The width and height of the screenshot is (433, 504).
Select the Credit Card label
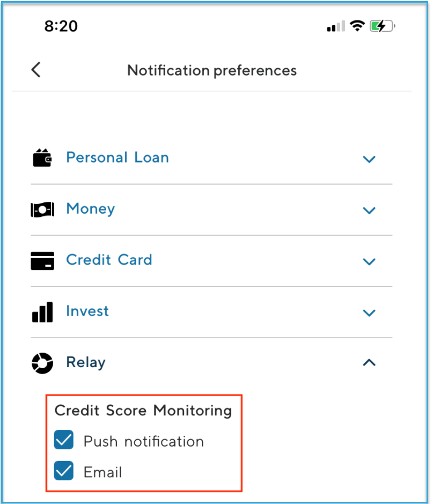(x=109, y=260)
